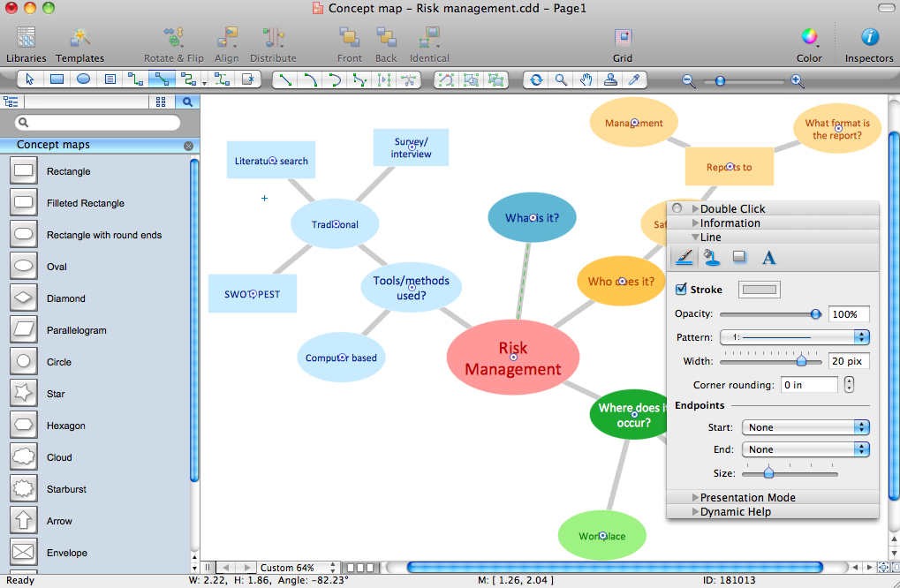Click the zoom-in magnifier icon

tap(797, 81)
